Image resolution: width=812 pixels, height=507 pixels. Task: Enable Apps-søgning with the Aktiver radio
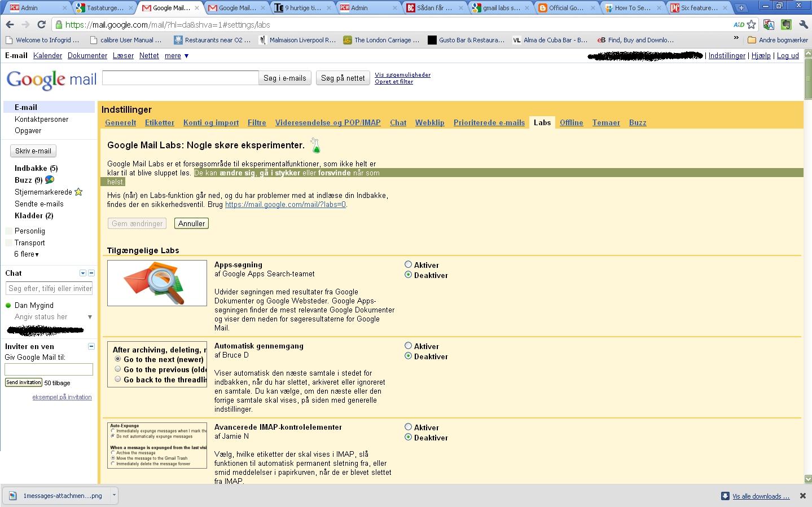[408, 264]
